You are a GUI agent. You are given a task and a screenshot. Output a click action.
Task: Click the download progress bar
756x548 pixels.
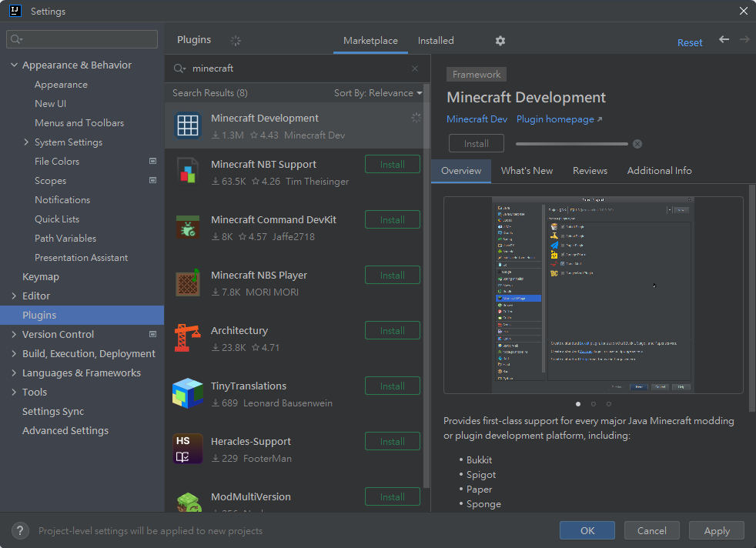572,144
